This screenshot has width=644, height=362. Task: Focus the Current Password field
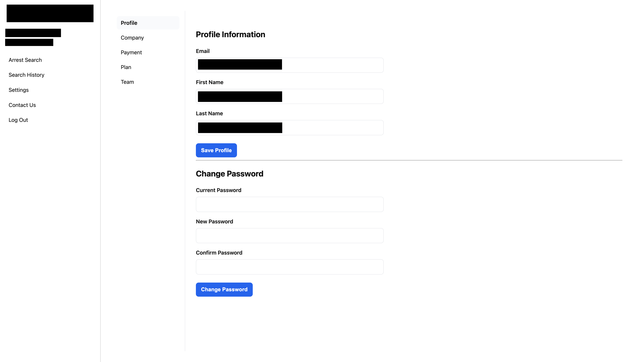[x=289, y=204]
